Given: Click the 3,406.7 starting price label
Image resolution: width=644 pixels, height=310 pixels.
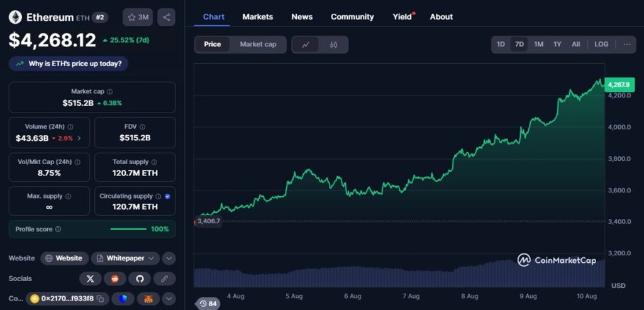Looking at the screenshot, I should (209, 221).
